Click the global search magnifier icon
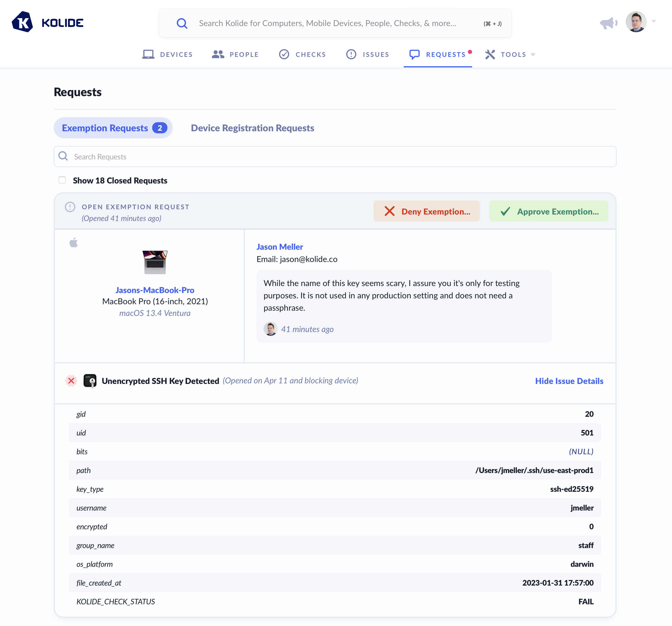The width and height of the screenshot is (672, 626). tap(182, 23)
